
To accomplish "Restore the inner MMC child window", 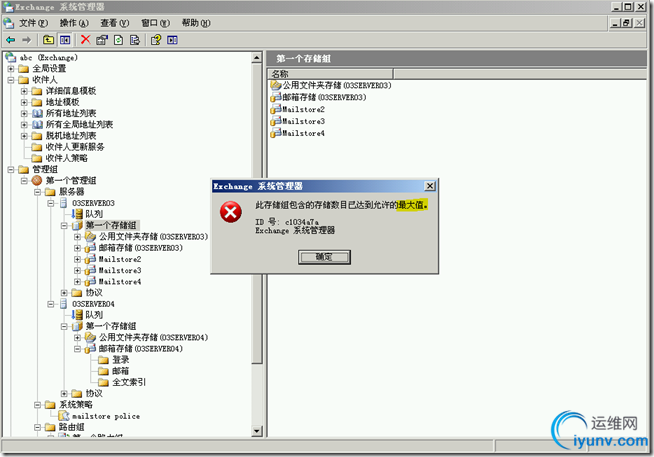I will (626, 23).
